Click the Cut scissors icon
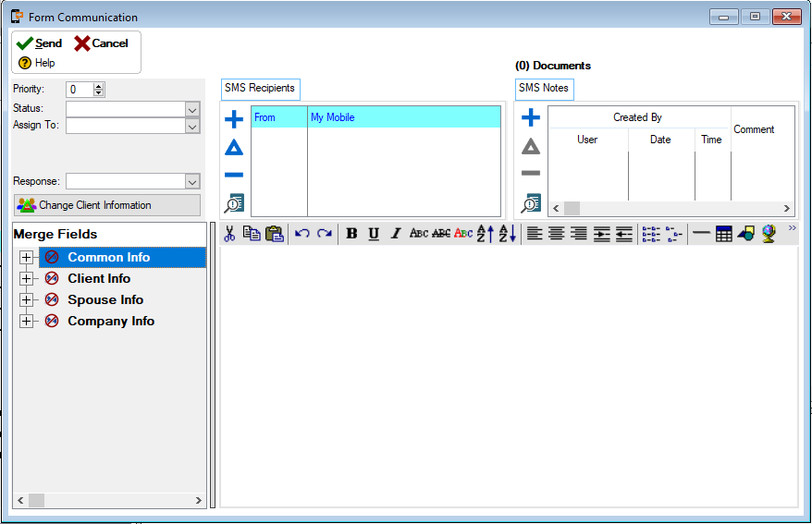 (x=229, y=234)
